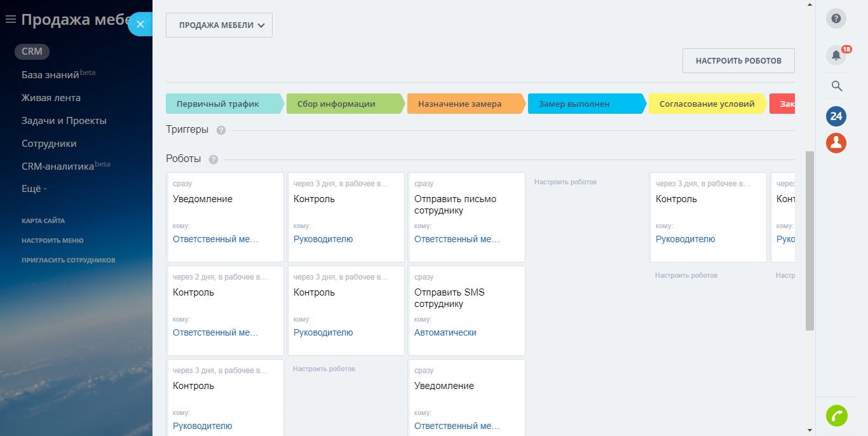Screen dimensions: 868x436
Task: Click the search magnifier icon
Action: 836,86
